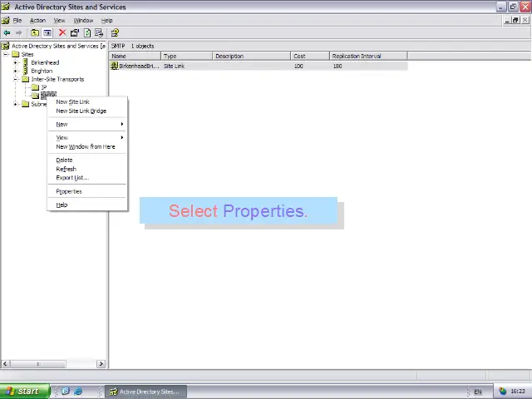
Task: Click the Cost column header
Action: click(x=310, y=56)
